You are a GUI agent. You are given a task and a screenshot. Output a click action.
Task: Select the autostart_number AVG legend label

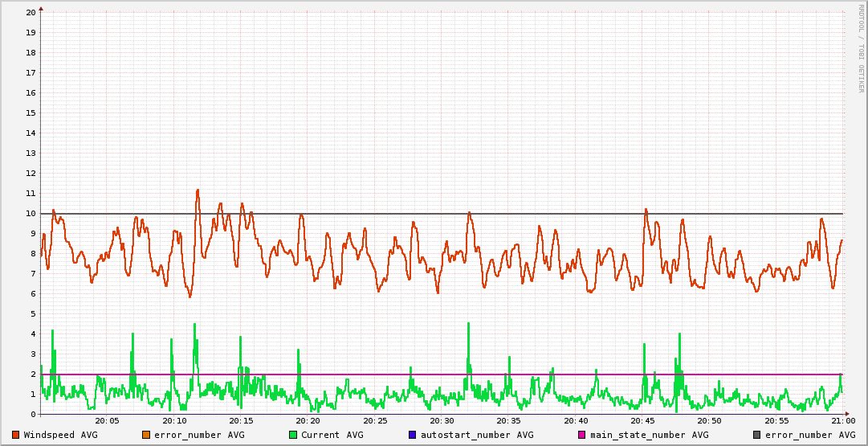point(477,435)
